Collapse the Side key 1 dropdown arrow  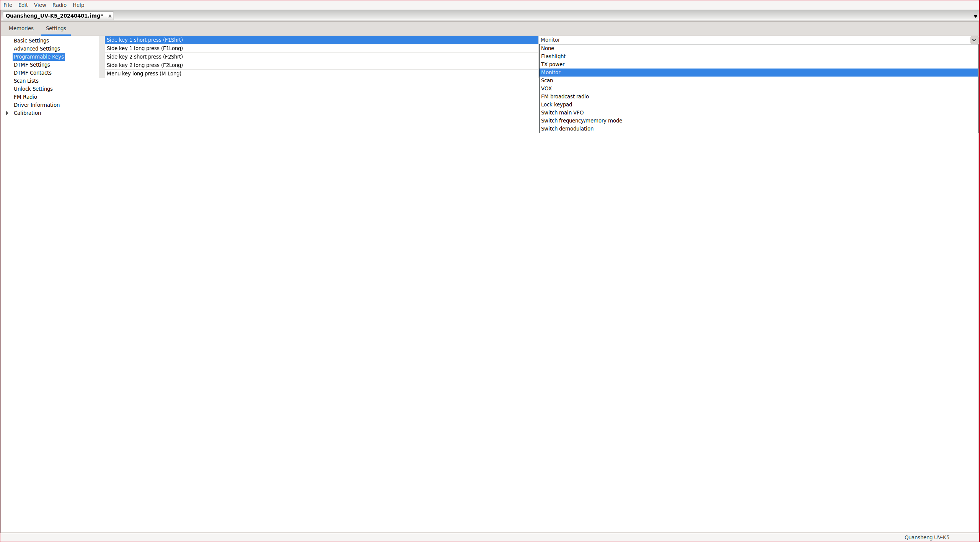pos(974,40)
